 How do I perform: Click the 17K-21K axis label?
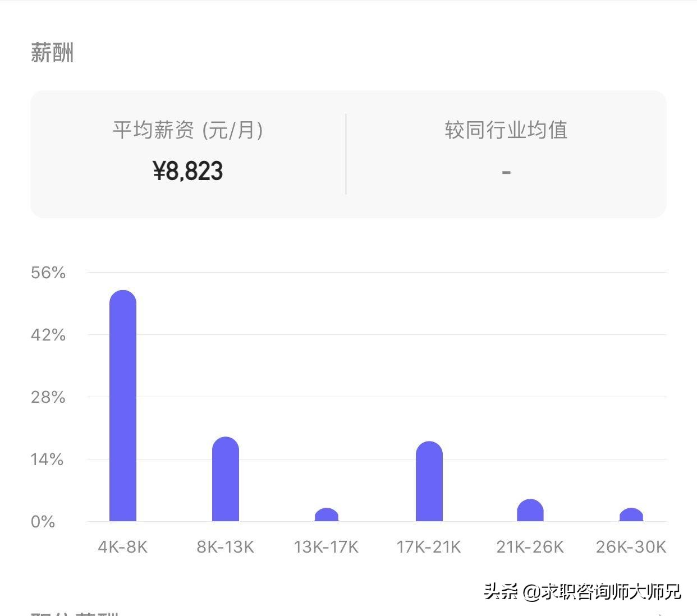(x=428, y=547)
